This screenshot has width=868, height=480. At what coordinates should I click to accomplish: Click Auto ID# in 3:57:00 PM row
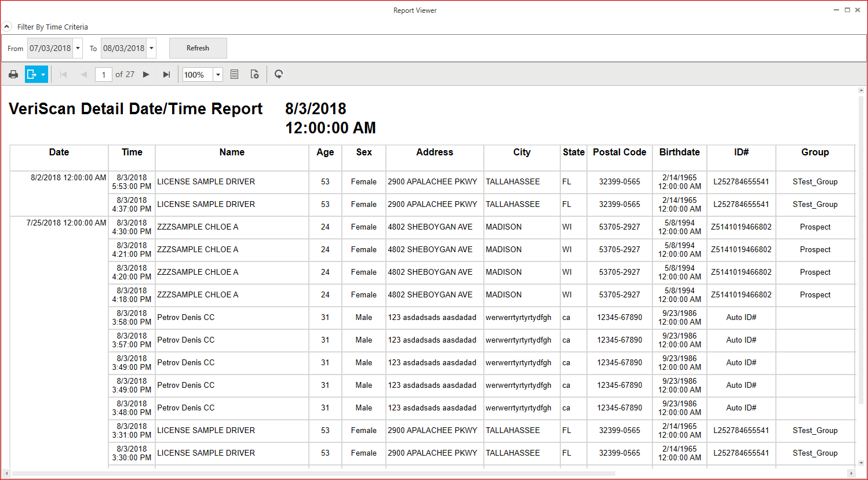(x=742, y=340)
